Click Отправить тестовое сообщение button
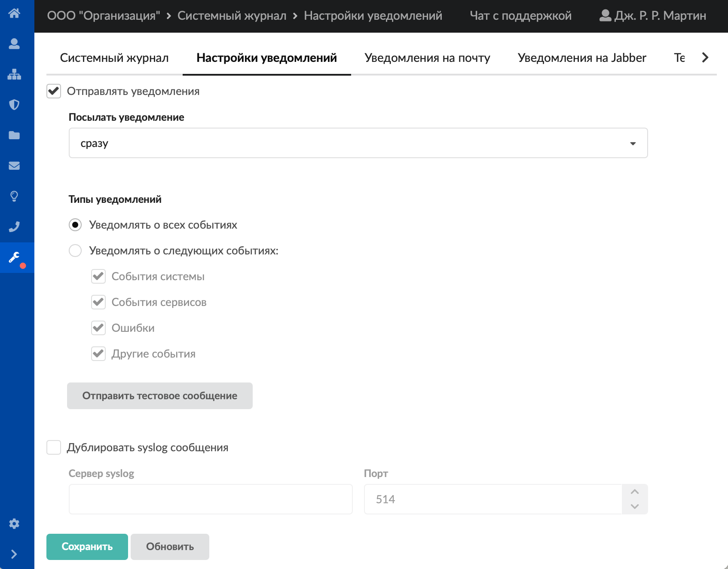The height and width of the screenshot is (569, 728). tap(160, 396)
